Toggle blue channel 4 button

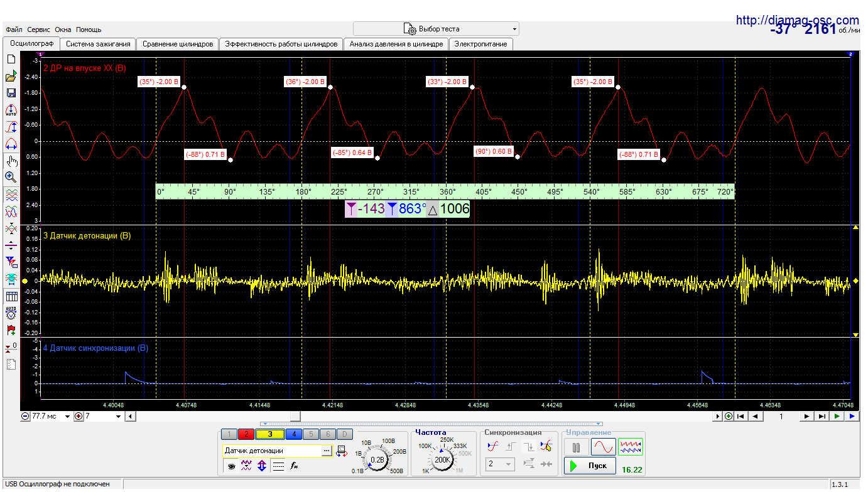point(293,434)
